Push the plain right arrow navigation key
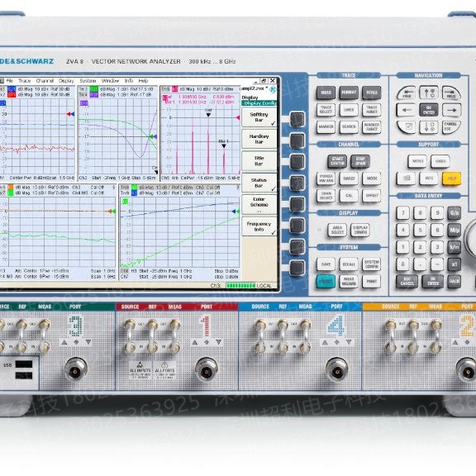The width and height of the screenshot is (476, 476). tap(451, 110)
